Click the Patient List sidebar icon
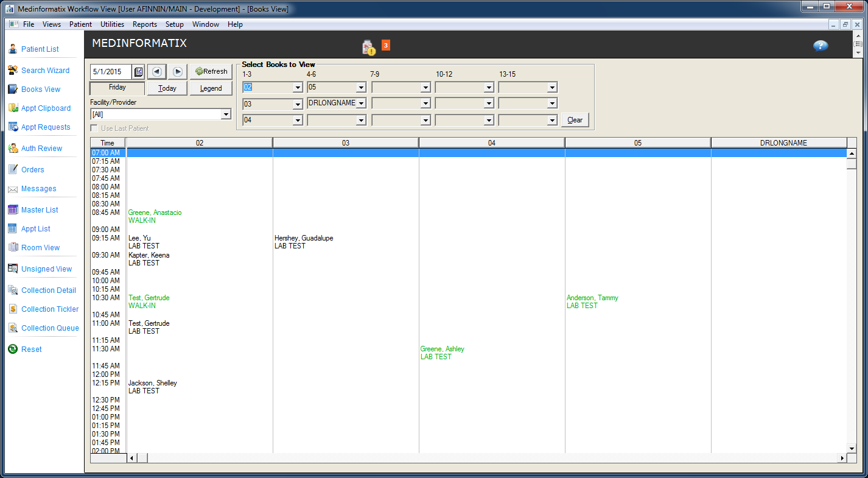This screenshot has width=868, height=478. point(13,49)
